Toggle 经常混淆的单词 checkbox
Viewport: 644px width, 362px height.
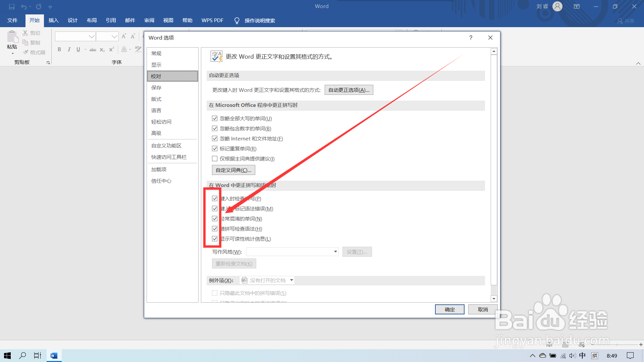(x=215, y=219)
